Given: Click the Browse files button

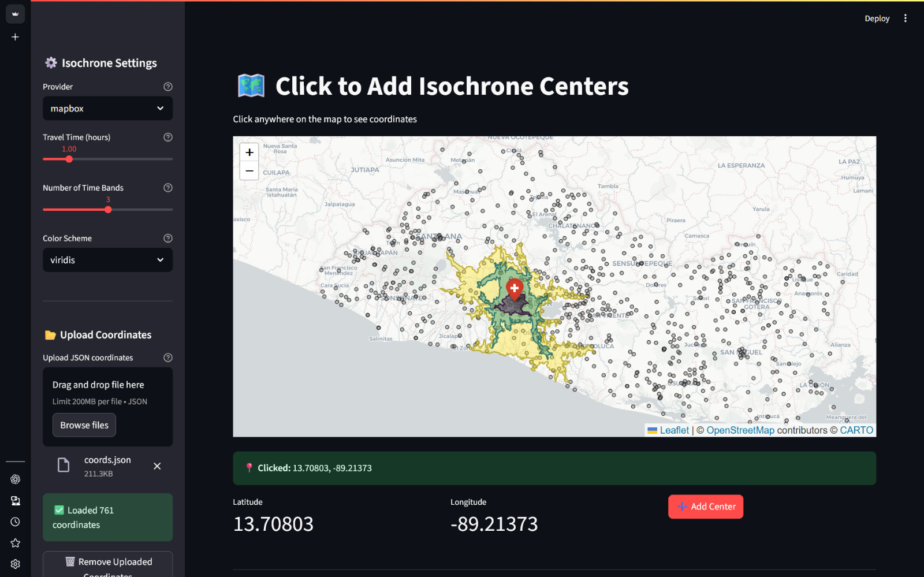Looking at the screenshot, I should pyautogui.click(x=84, y=425).
